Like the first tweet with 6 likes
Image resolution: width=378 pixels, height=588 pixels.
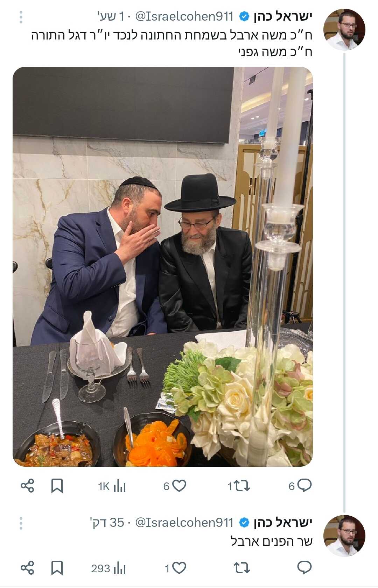(175, 486)
